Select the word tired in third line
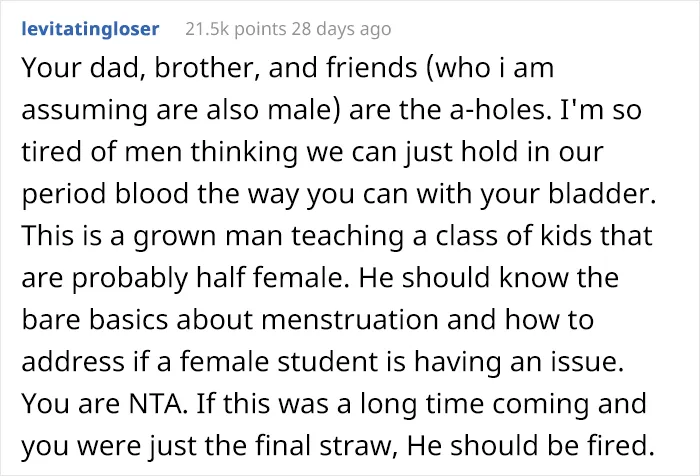 [x=52, y=151]
